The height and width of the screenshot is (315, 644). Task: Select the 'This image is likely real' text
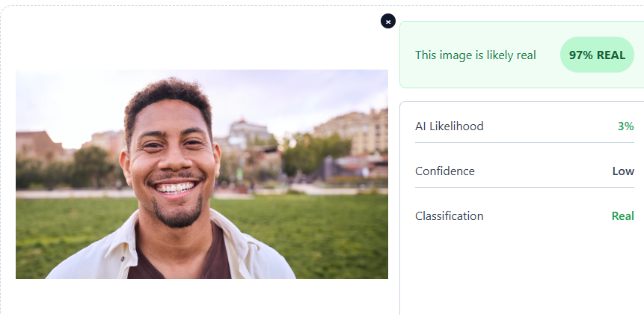coord(475,55)
